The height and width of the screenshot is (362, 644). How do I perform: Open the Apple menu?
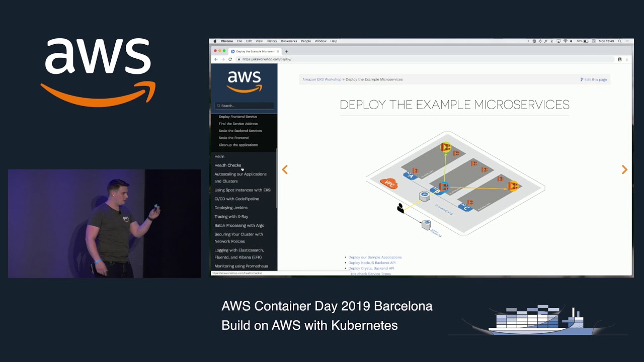[215, 41]
